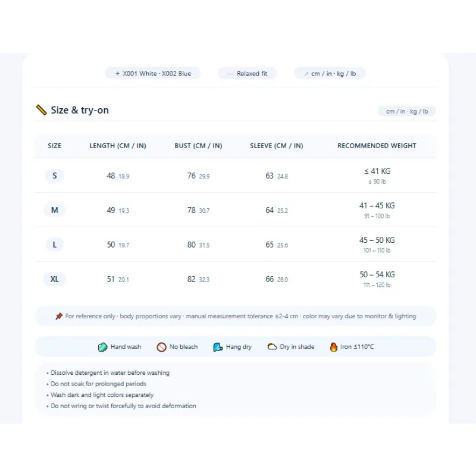The height and width of the screenshot is (476, 476).
Task: Click the SLEEVE (CM / IN) column header
Action: click(x=277, y=146)
